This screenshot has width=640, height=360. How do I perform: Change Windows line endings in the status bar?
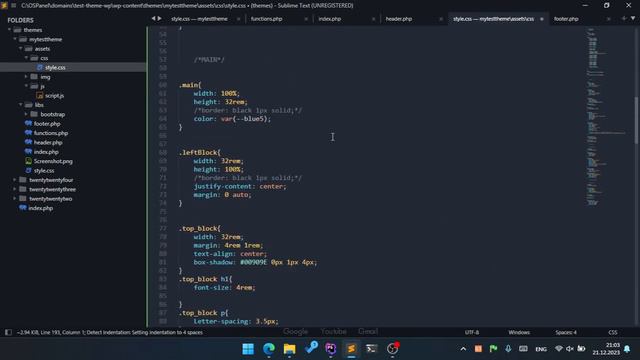point(519,332)
